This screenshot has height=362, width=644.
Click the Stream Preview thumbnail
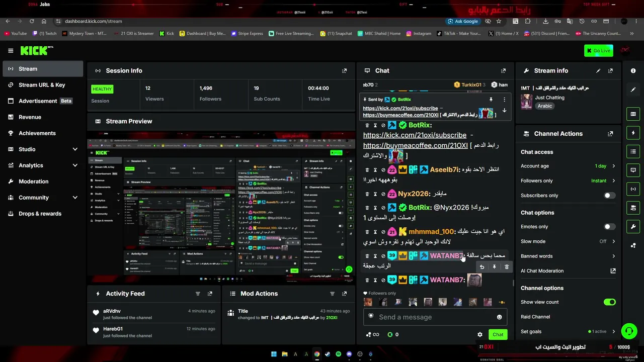pos(221,208)
